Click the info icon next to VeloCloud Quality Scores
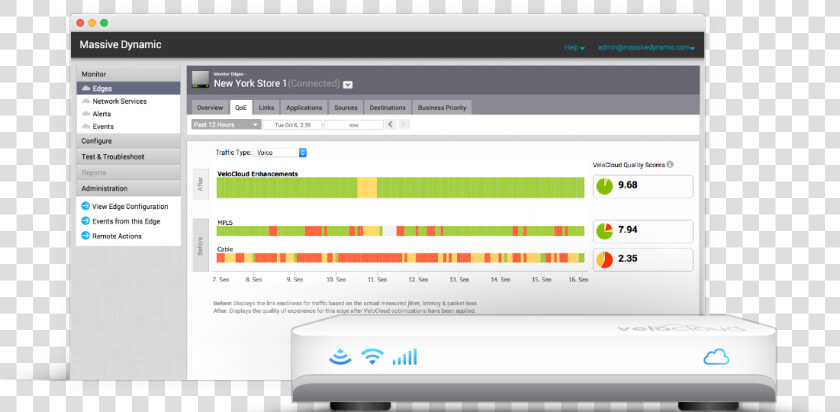 coord(670,165)
